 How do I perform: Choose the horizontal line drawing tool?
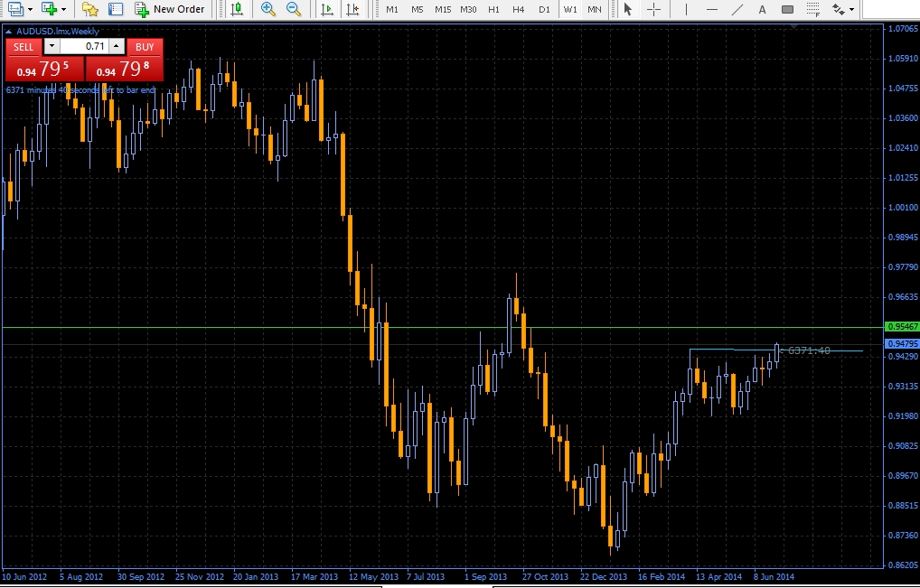tap(712, 9)
